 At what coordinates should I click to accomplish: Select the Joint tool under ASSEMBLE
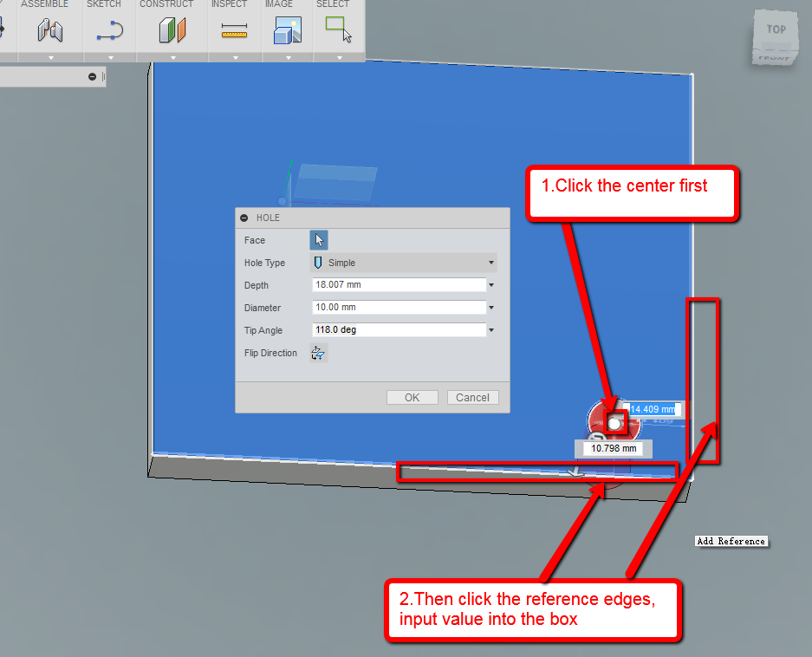(x=49, y=30)
